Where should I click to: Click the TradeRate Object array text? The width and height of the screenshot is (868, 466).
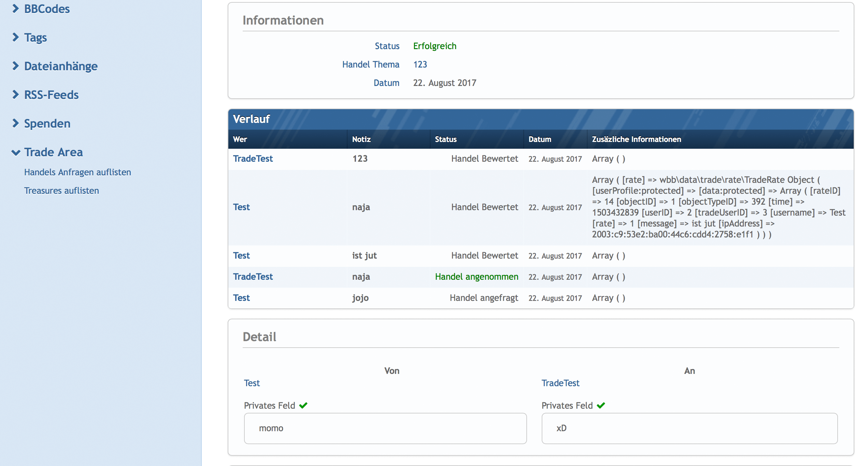(718, 207)
